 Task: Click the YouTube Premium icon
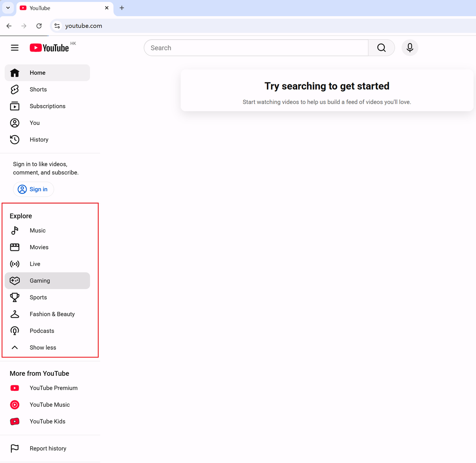coord(15,388)
